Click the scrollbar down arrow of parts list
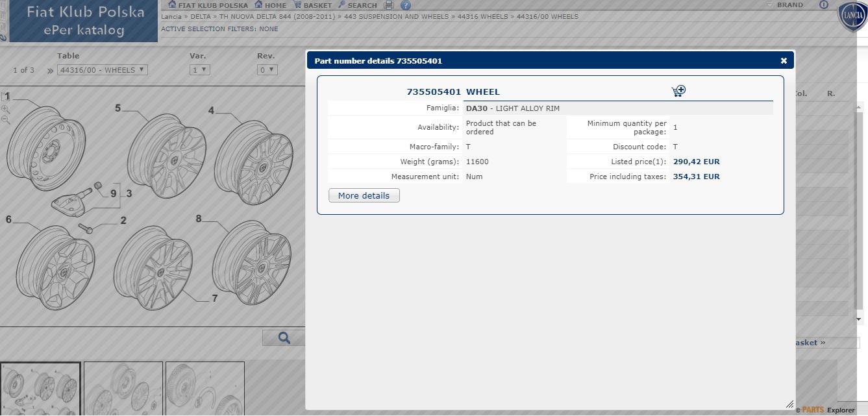 pyautogui.click(x=858, y=319)
